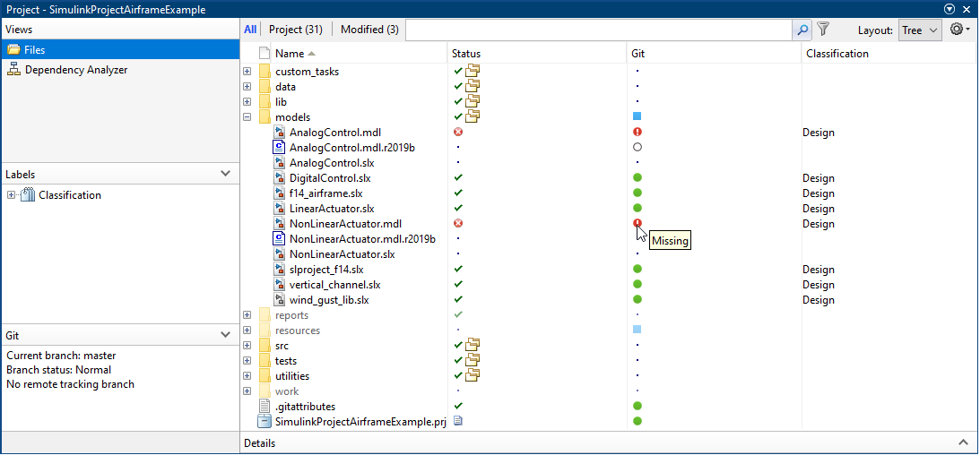
Task: Click the Status column header
Action: [x=537, y=54]
